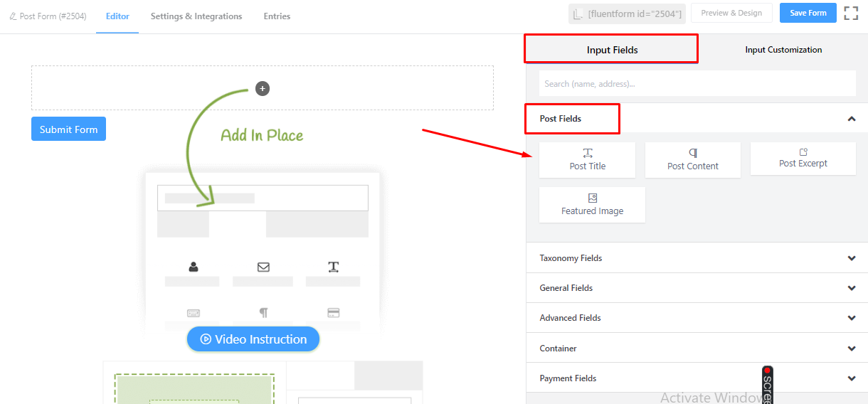Screen dimensions: 868x404
Task: Expand the General Fields section
Action: click(697, 288)
